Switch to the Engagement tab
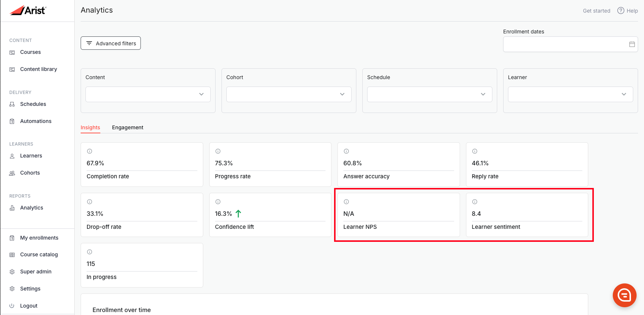 click(x=127, y=127)
